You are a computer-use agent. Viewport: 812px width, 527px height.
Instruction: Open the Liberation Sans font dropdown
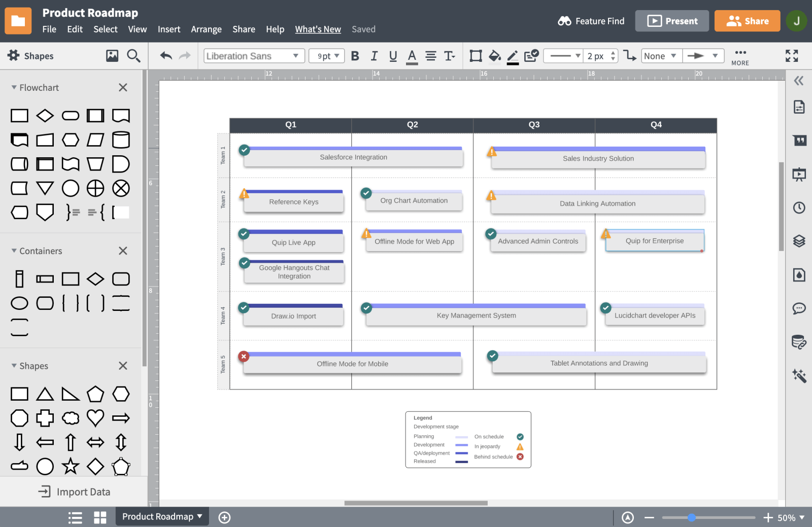click(x=254, y=56)
